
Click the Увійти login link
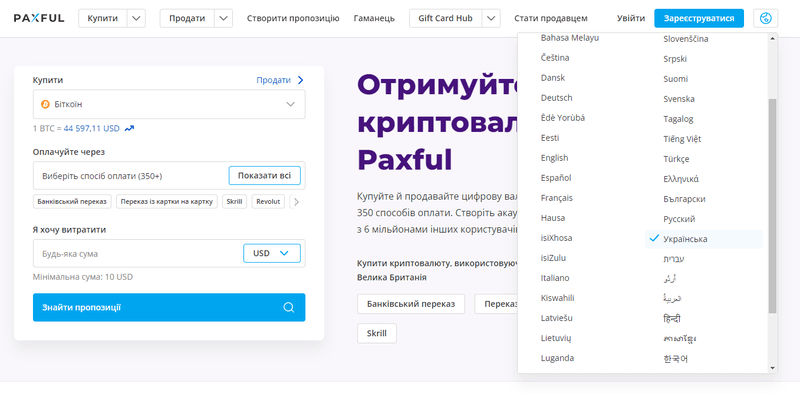coord(631,18)
